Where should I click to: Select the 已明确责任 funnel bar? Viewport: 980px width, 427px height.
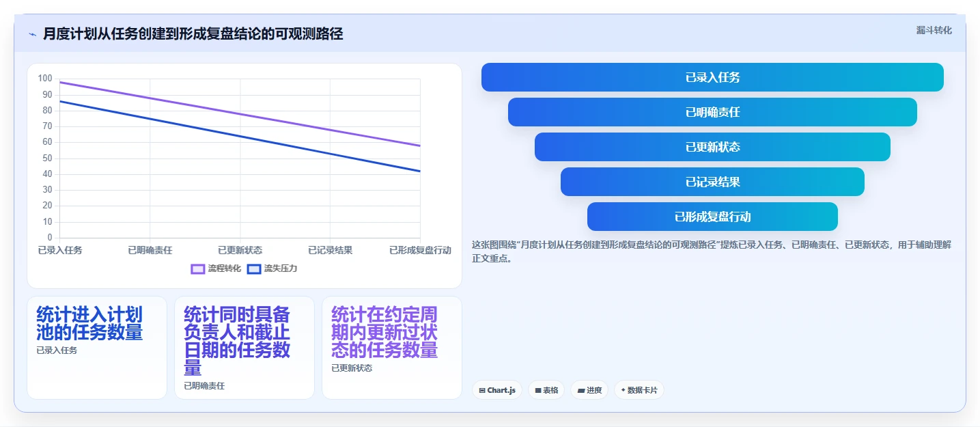click(x=712, y=112)
